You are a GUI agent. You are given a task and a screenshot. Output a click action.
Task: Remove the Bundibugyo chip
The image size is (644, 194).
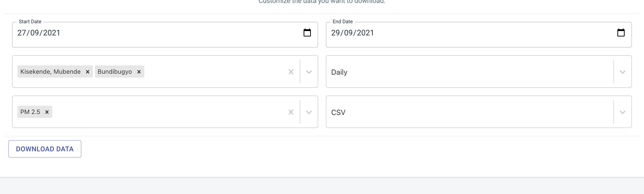(x=139, y=72)
